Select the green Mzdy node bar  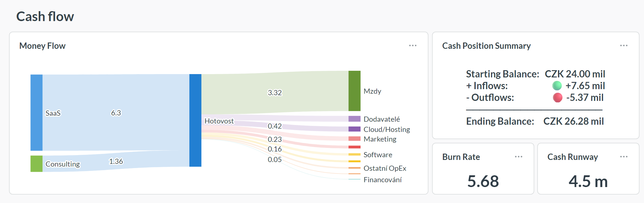(x=354, y=90)
